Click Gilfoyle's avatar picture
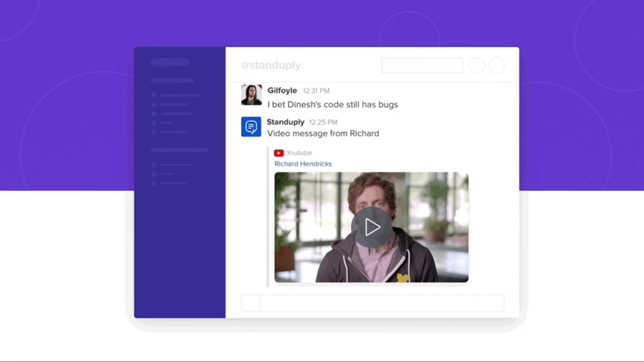The image size is (644, 362). (252, 95)
